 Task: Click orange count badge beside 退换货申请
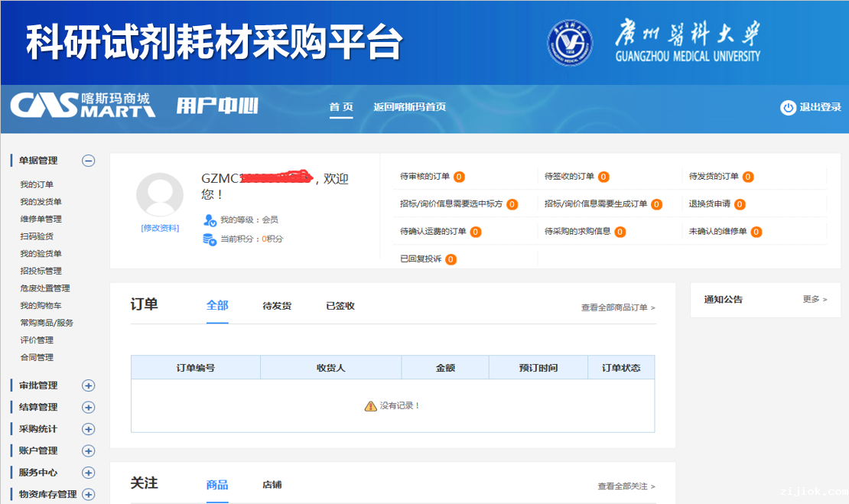coord(740,204)
